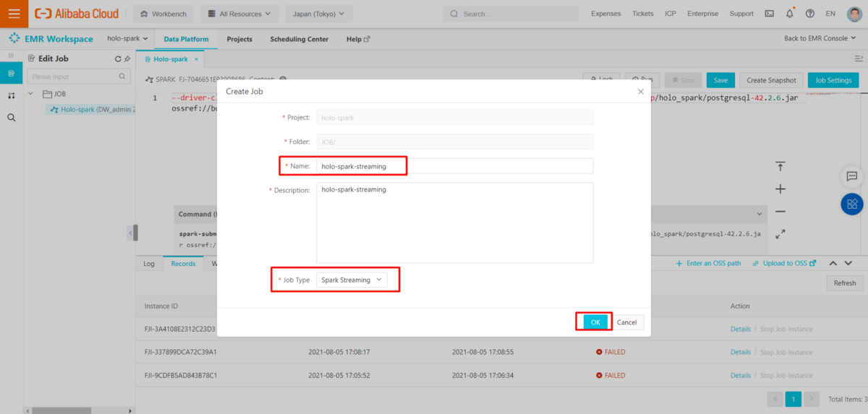Open the hamburger navigation menu
Viewport: 868px width, 414px height.
click(x=14, y=14)
